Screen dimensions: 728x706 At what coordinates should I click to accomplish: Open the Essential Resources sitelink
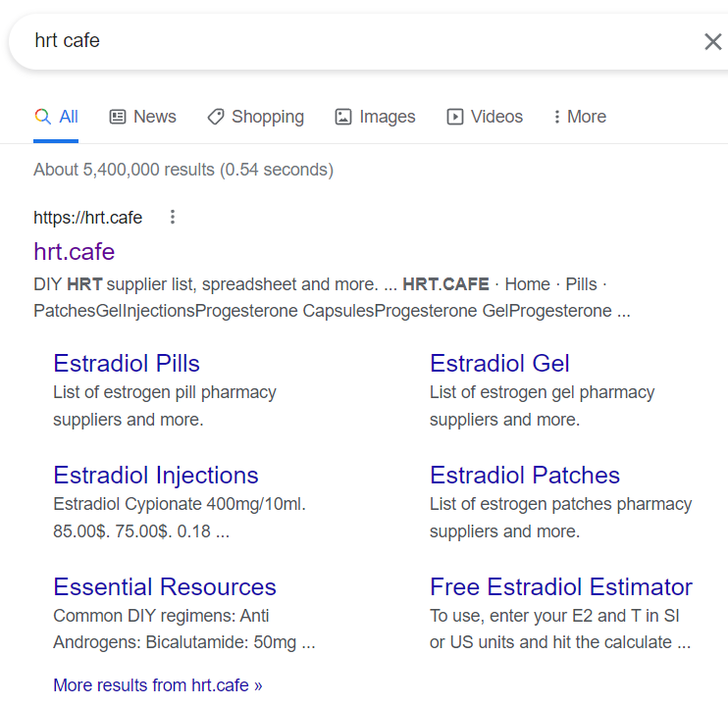(x=165, y=586)
